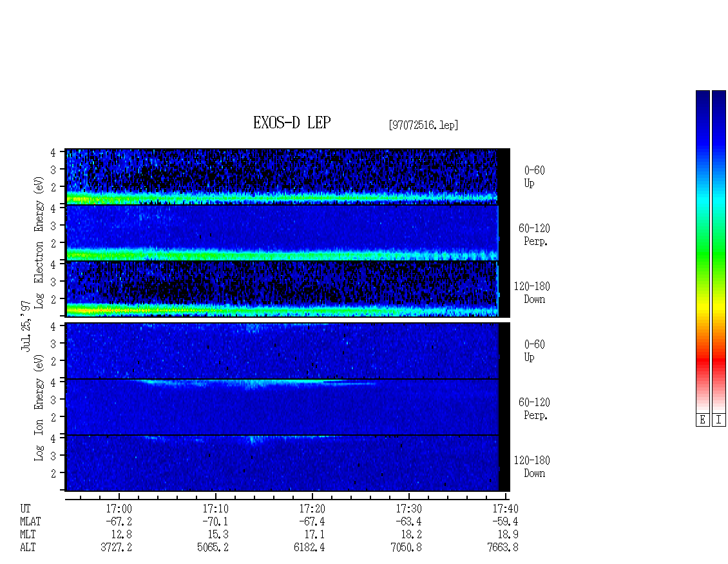Screen dimensions: 728x564
Task: Select the MLAT value -59.4
Action: (x=504, y=521)
